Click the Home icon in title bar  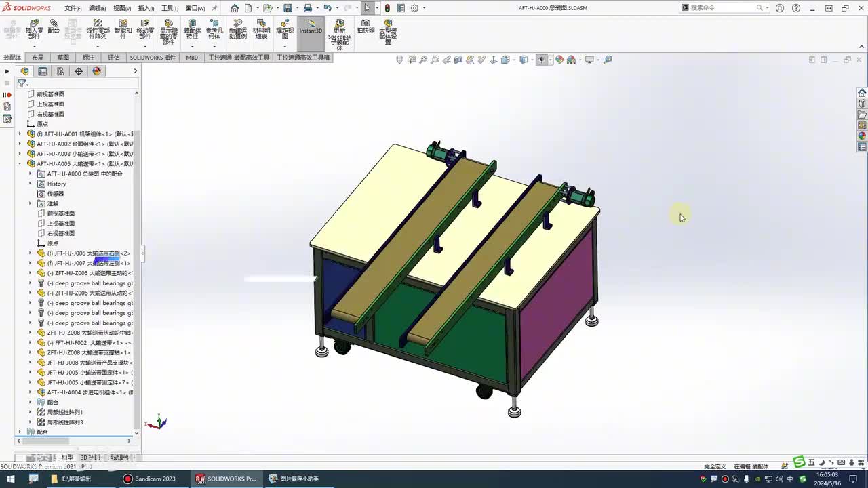[235, 8]
